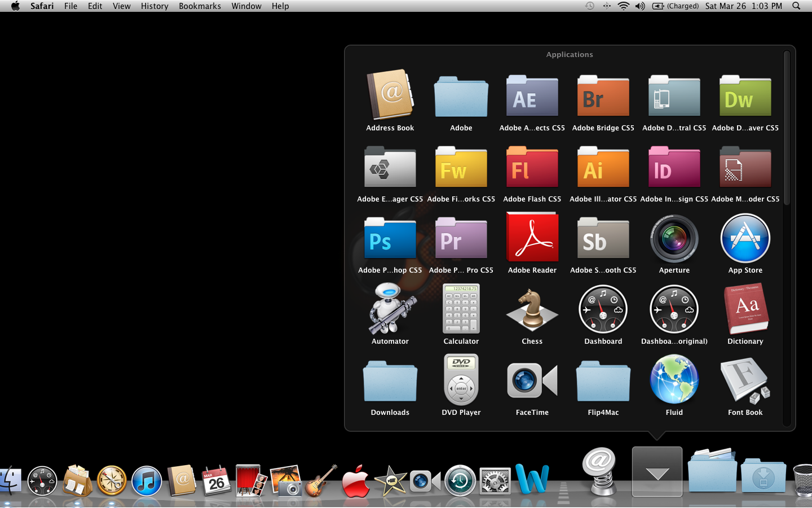Open the Adobe Dreamweaver CS5 folder
Screen dimensions: 812x508
click(x=745, y=96)
